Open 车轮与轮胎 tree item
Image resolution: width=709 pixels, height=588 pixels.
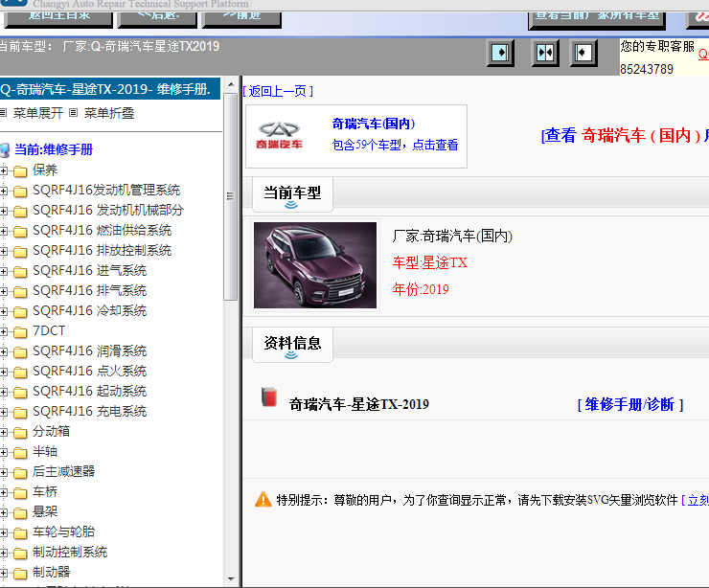(64, 531)
